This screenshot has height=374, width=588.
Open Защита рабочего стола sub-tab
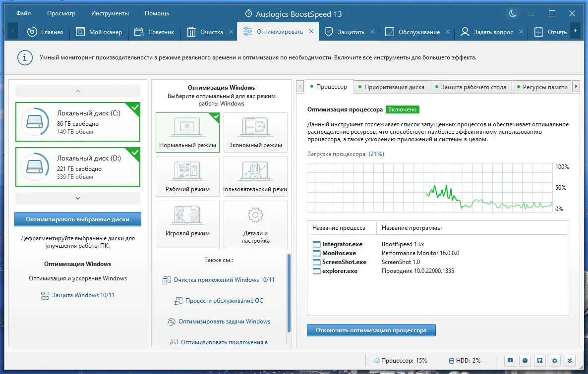[470, 87]
